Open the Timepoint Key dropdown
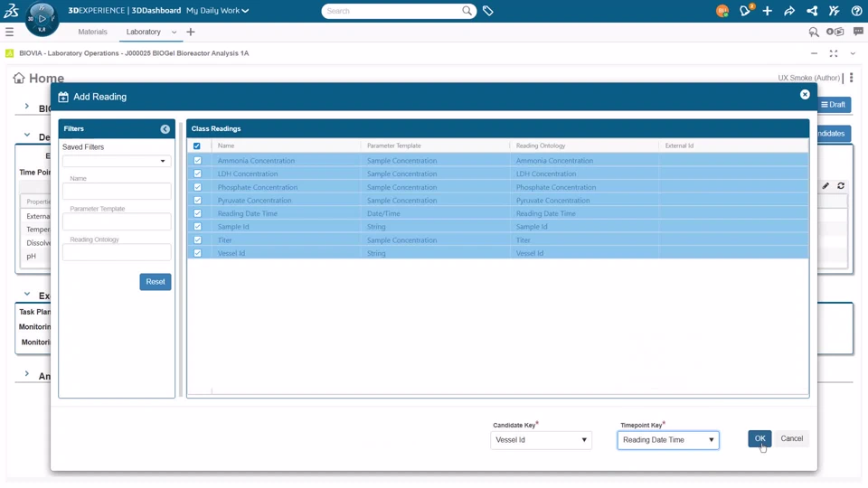 668,440
